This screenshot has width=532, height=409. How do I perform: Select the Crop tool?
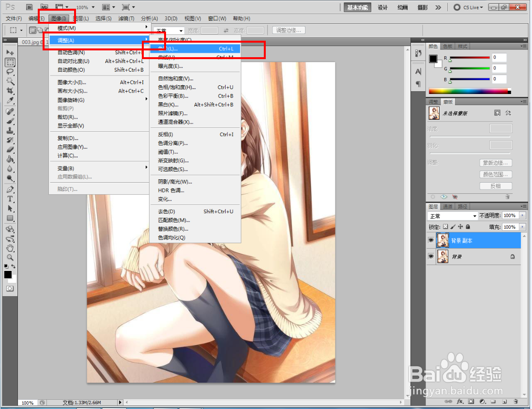coord(10,91)
